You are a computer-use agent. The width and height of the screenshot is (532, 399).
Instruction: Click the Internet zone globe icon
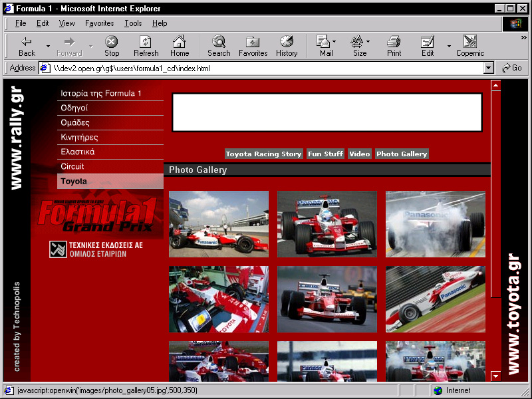438,390
